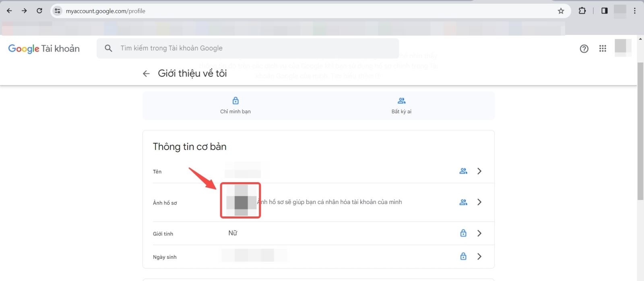Expand the Giới tính row chevron
Screen dimensions: 644x281
[479, 233]
